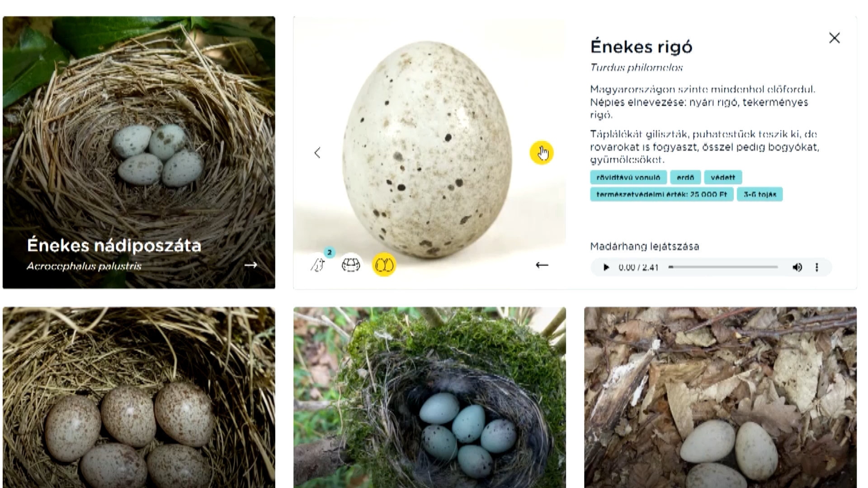
Task: Select the yellow eggs view icon
Action: tap(384, 265)
